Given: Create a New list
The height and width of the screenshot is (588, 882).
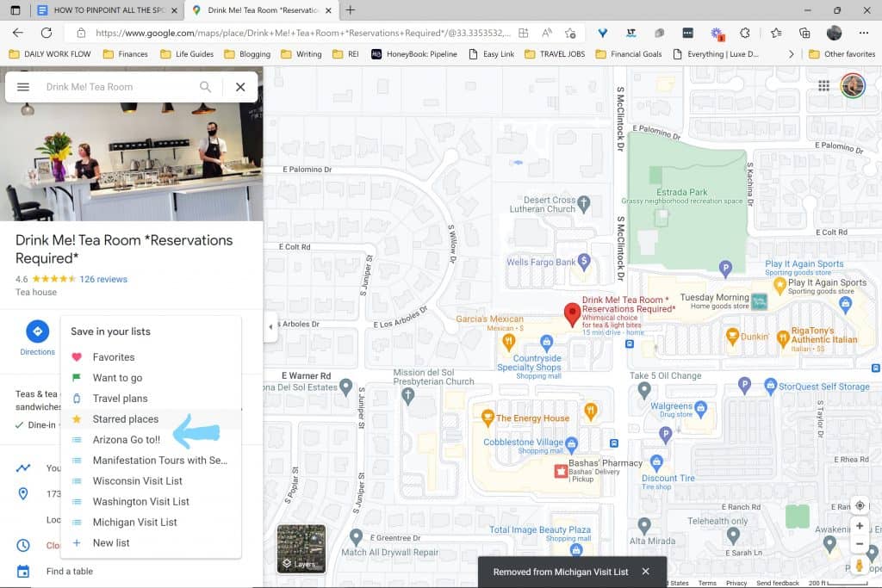Looking at the screenshot, I should click(150, 543).
